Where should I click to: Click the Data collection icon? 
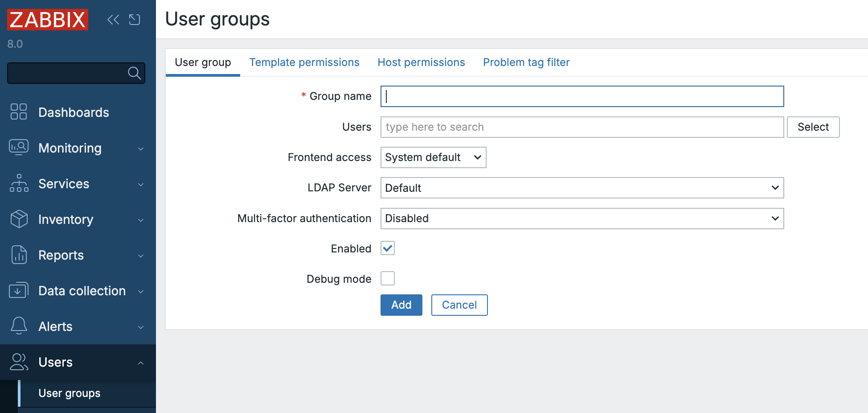point(18,290)
